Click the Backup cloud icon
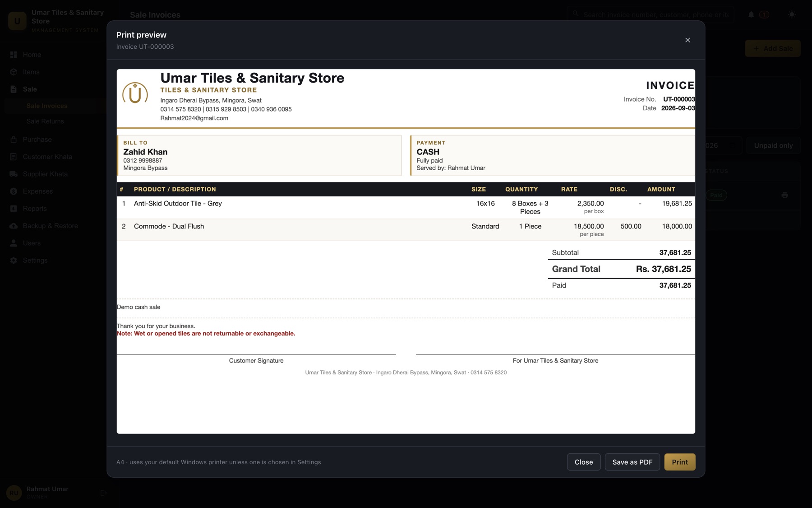This screenshot has width=812, height=508. 14,225
